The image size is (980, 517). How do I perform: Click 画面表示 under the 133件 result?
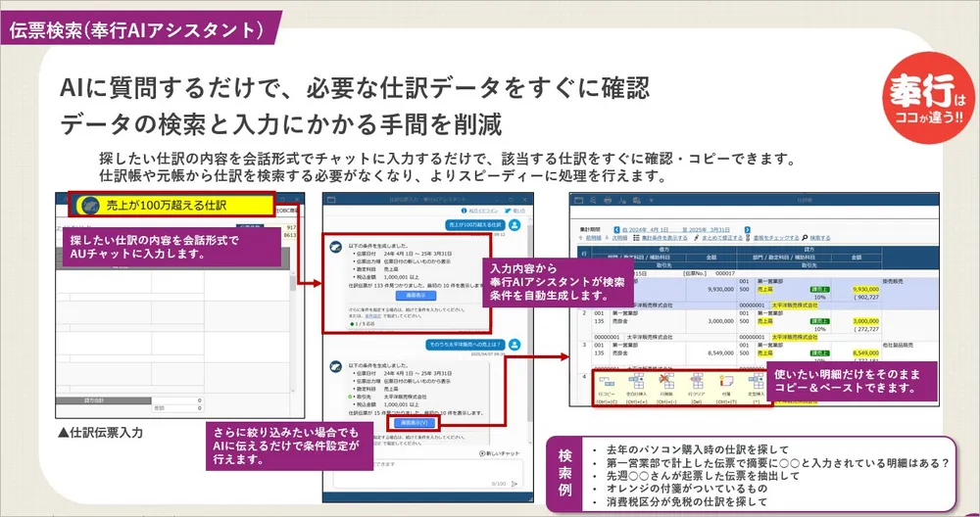[x=416, y=296]
